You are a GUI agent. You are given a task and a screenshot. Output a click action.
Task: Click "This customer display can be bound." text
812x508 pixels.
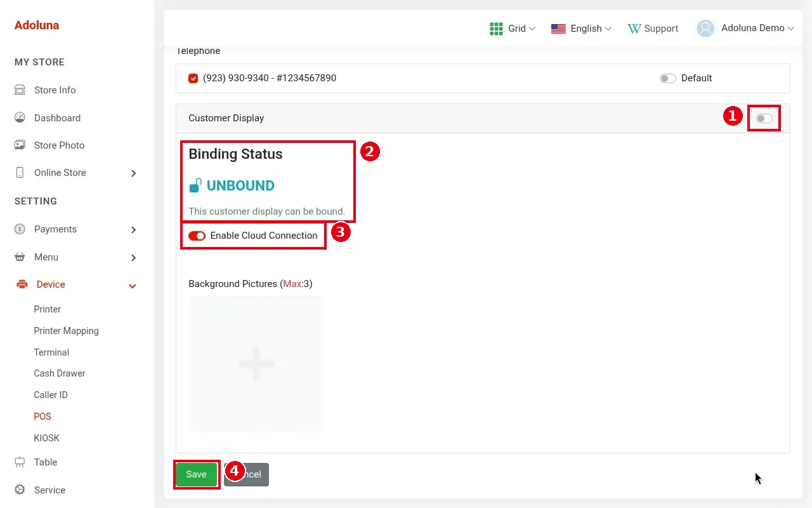(x=266, y=211)
